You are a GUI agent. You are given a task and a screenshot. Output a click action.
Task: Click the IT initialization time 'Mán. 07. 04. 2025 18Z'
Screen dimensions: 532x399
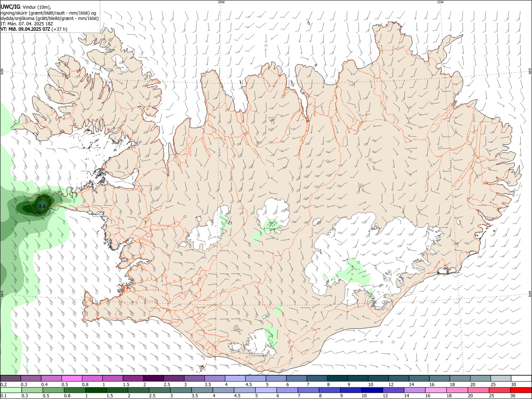click(x=30, y=24)
